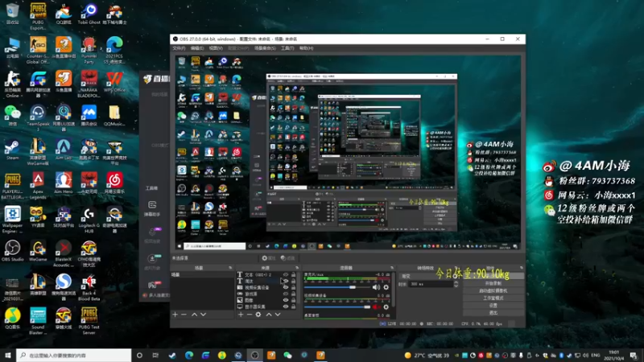Add a new source with the plus icon
Screen dimensions: 644x362
[241, 315]
